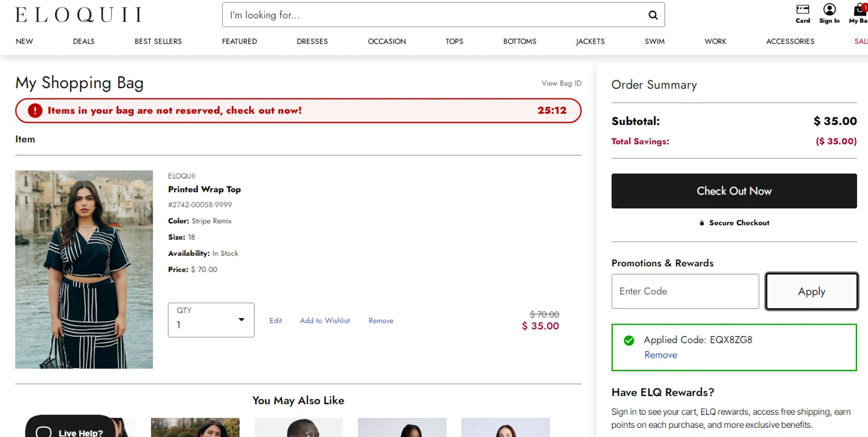
Task: Open the DRESSES menu
Action: coord(312,42)
